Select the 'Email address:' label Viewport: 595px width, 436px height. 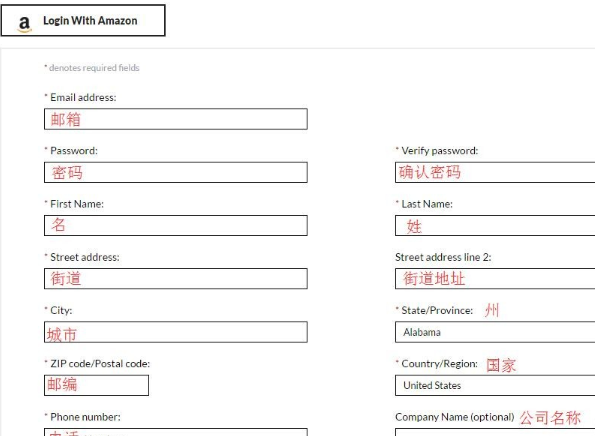click(x=83, y=98)
